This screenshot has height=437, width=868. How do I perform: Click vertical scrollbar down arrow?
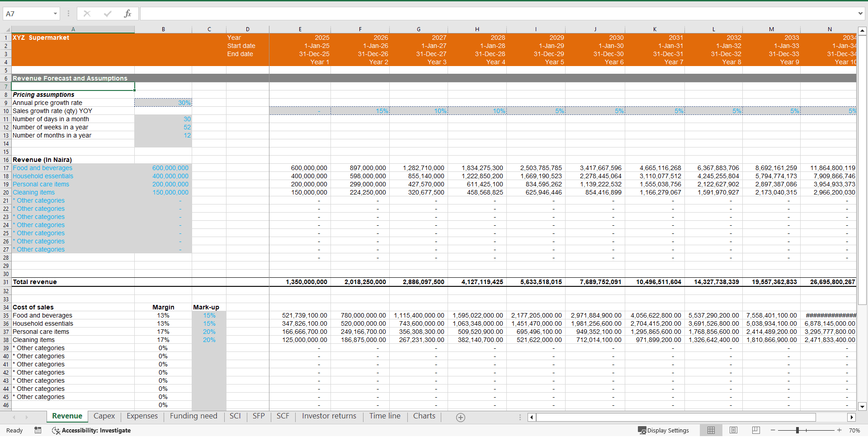pyautogui.click(x=862, y=406)
